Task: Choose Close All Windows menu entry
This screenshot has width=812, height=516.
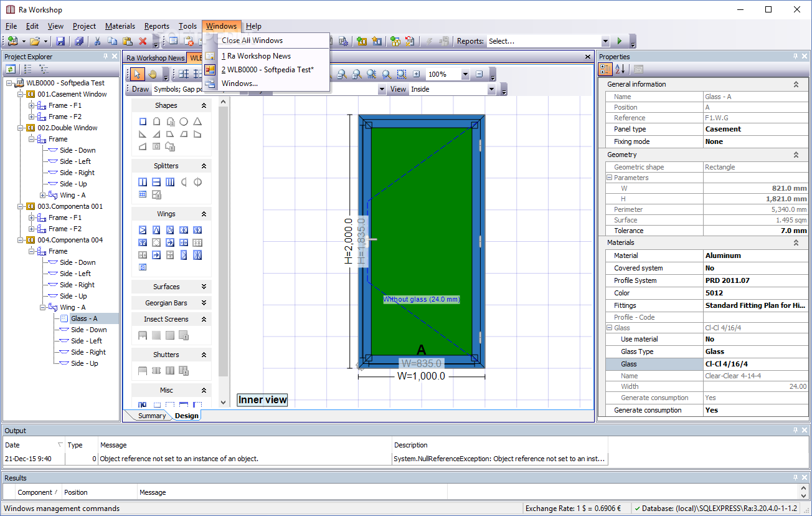Action: coord(252,41)
